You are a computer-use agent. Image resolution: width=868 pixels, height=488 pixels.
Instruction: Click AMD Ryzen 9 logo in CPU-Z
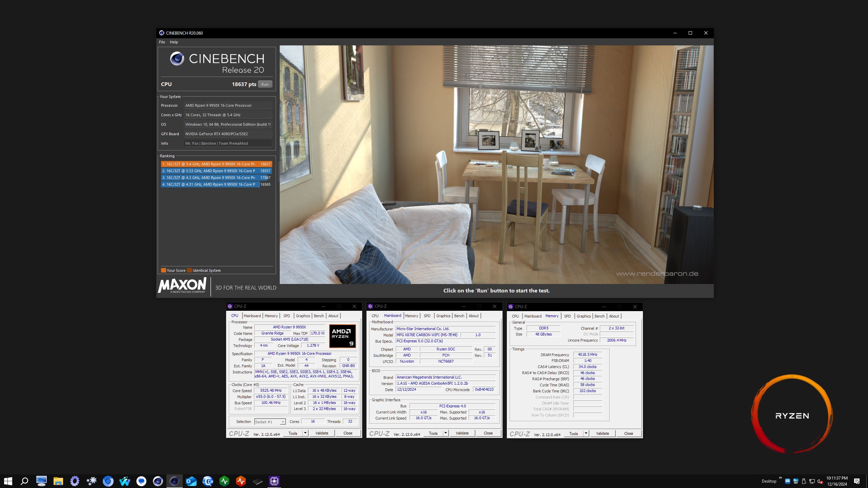coord(342,336)
